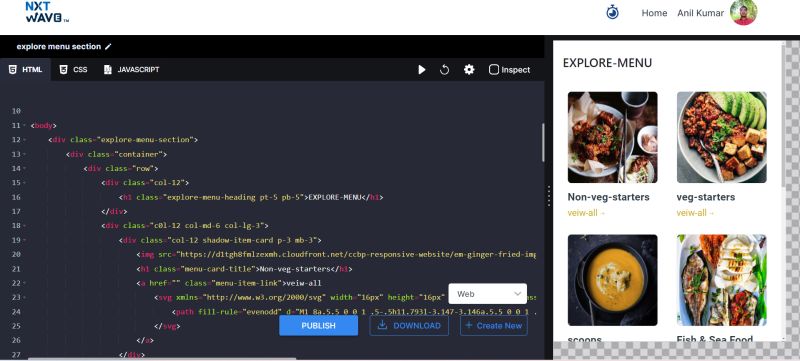Image resolution: width=800 pixels, height=361 pixels.
Task: Enable the Inspect checkbox
Action: point(493,70)
